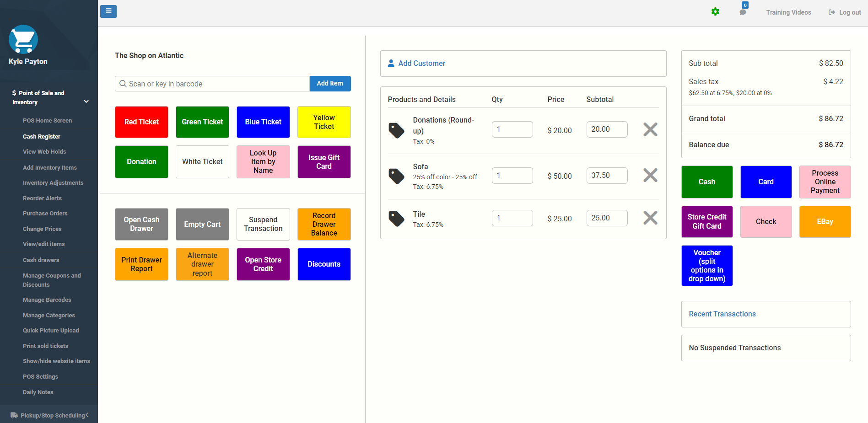Click Issue Gift Card
The image size is (868, 423).
[324, 162]
